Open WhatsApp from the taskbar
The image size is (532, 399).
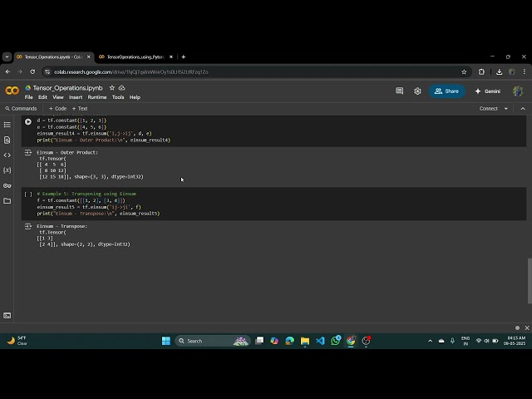336,341
